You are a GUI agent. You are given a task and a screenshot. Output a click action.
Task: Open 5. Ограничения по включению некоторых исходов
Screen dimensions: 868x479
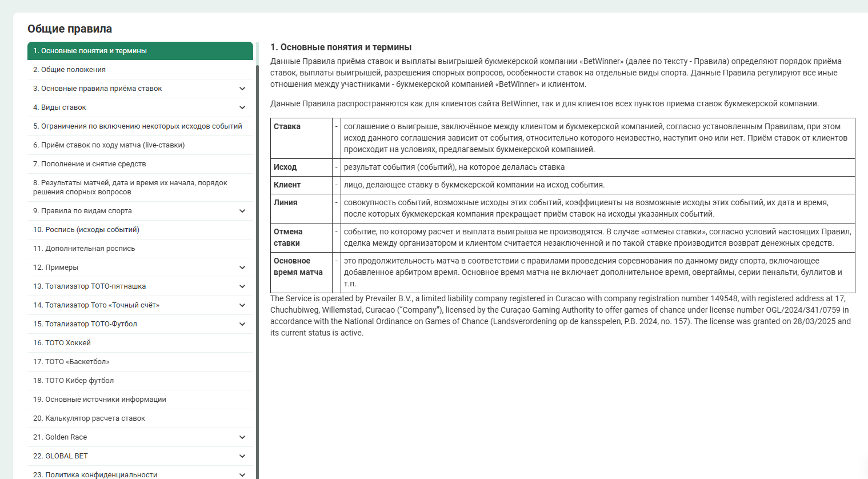tap(140, 126)
